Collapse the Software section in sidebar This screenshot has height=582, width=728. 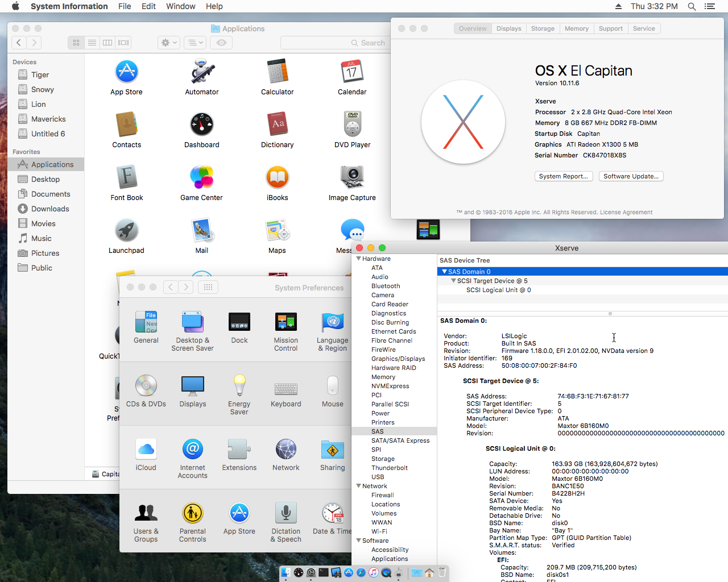[359, 541]
